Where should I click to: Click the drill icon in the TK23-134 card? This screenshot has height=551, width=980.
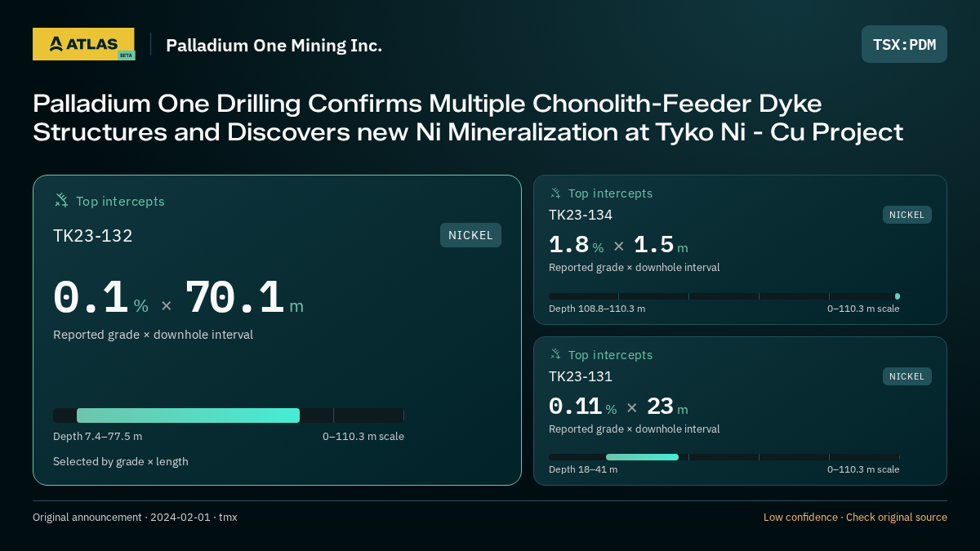click(555, 193)
